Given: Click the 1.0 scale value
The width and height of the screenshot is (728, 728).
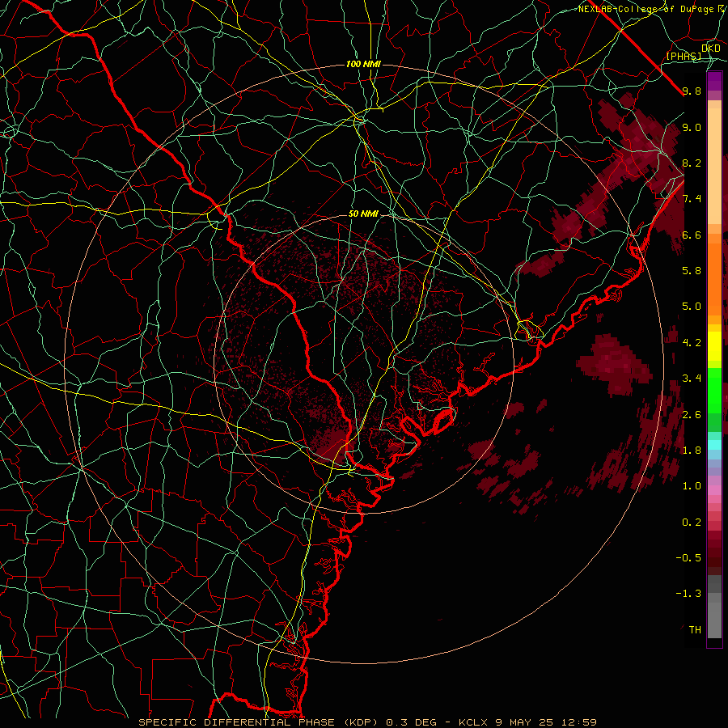Looking at the screenshot, I should click(x=692, y=486).
